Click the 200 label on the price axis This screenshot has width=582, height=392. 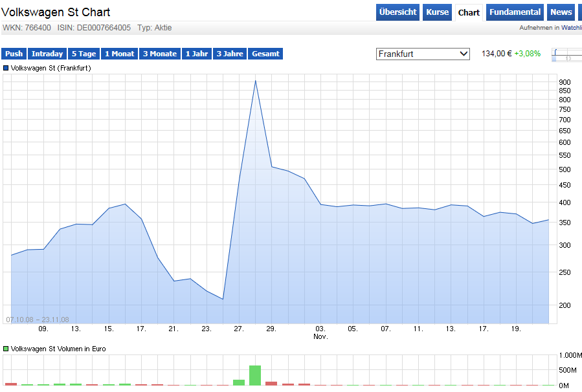[565, 305]
